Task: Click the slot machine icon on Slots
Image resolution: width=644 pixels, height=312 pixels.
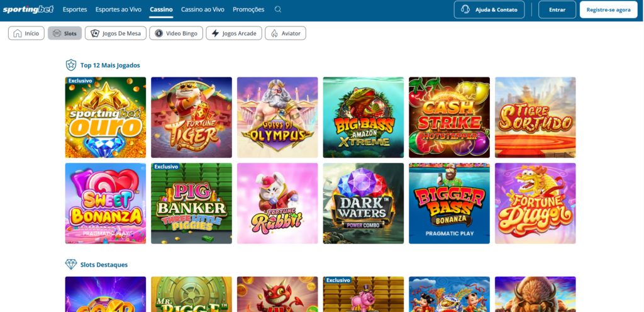Action: [57, 33]
